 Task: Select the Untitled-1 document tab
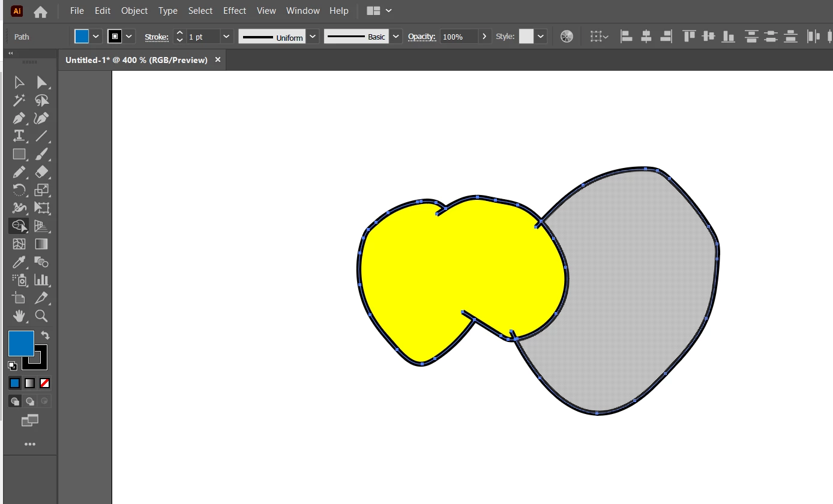coord(137,60)
